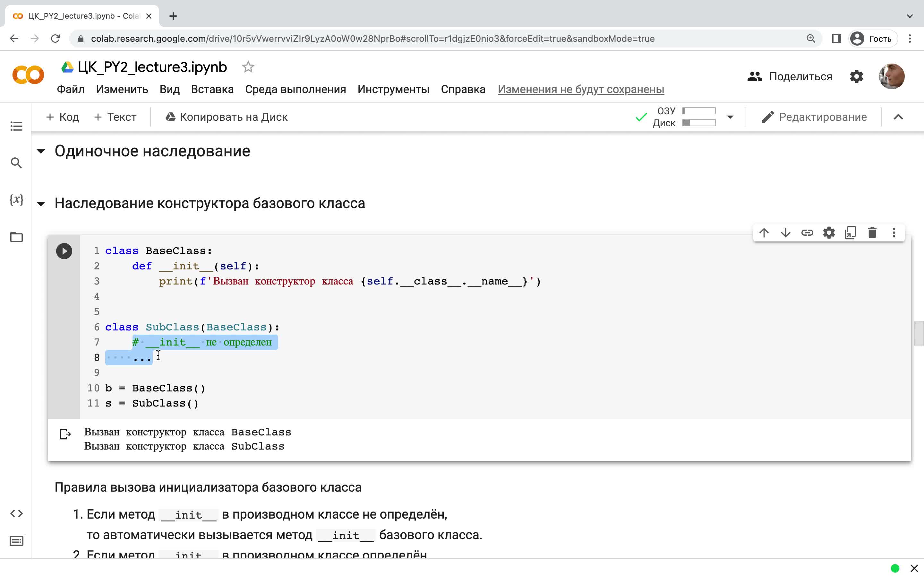Delete the cell with trash icon

[872, 233]
